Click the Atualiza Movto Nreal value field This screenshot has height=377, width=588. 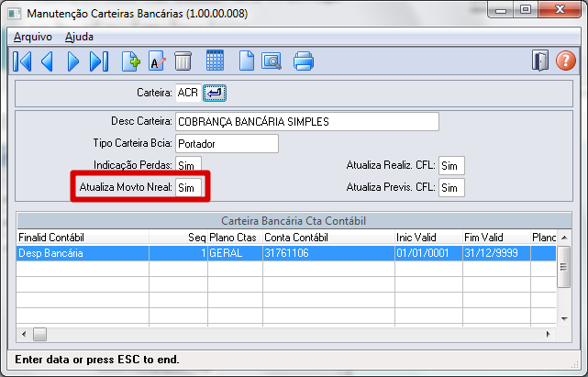click(x=188, y=187)
